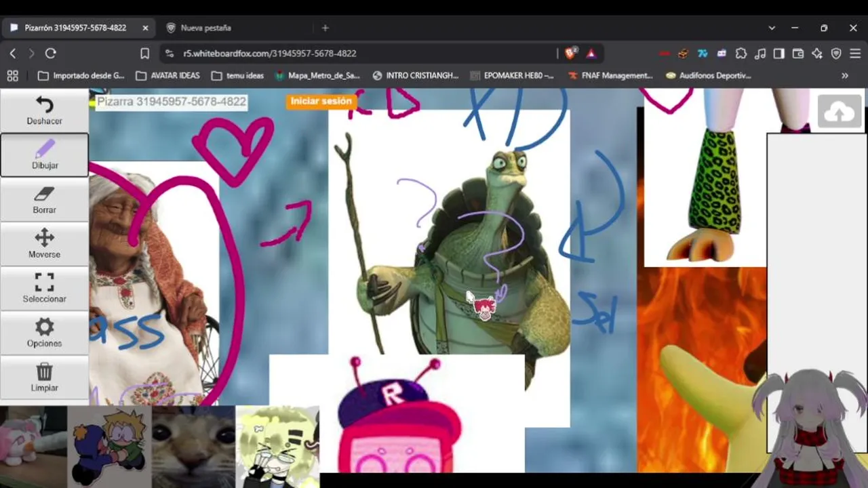Activate the Moverse pan tool

[x=44, y=244]
